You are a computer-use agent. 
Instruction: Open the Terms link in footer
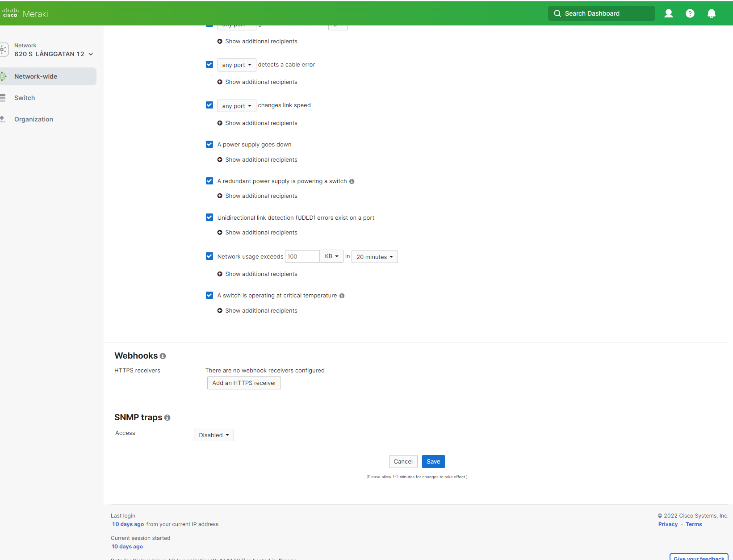pyautogui.click(x=694, y=524)
